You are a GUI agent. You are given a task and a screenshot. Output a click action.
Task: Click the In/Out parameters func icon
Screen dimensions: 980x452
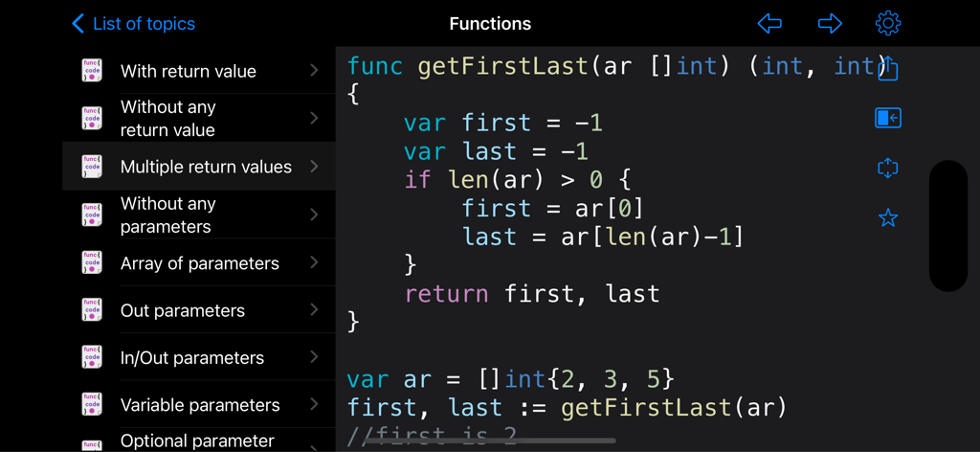pyautogui.click(x=92, y=357)
